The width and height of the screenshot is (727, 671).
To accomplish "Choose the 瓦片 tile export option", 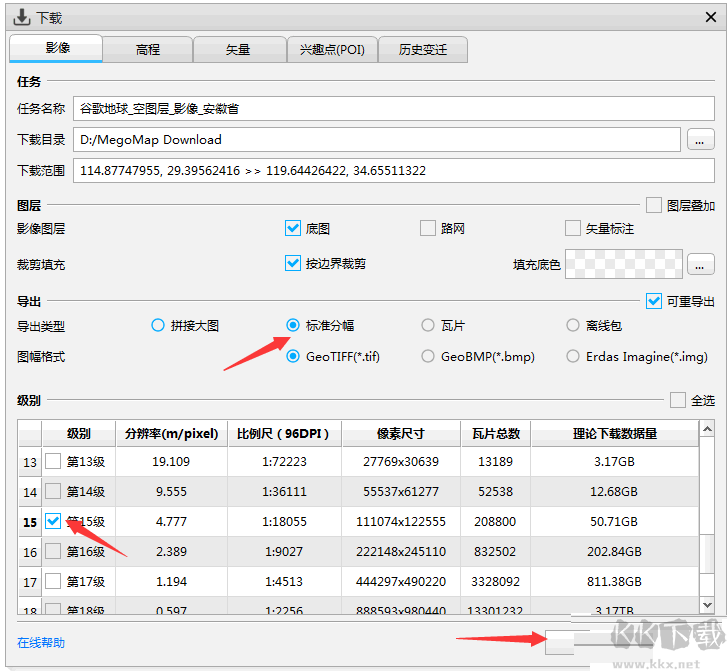I will click(x=428, y=325).
